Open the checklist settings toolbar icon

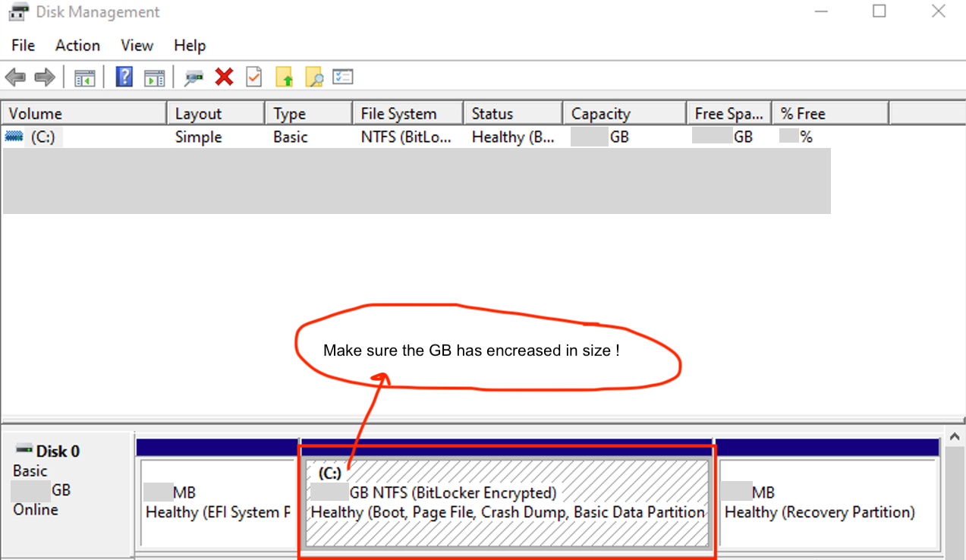tap(343, 77)
